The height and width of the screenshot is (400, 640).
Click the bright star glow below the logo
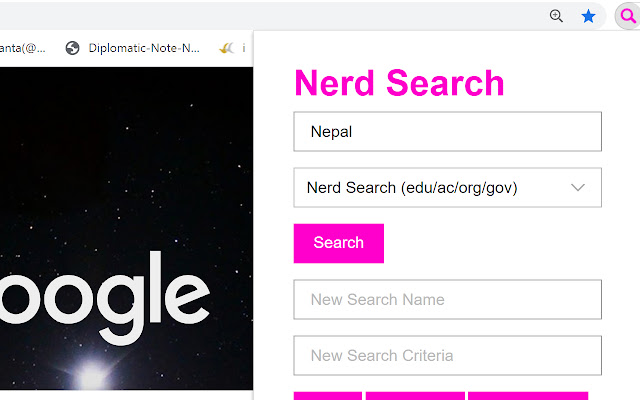(x=92, y=375)
